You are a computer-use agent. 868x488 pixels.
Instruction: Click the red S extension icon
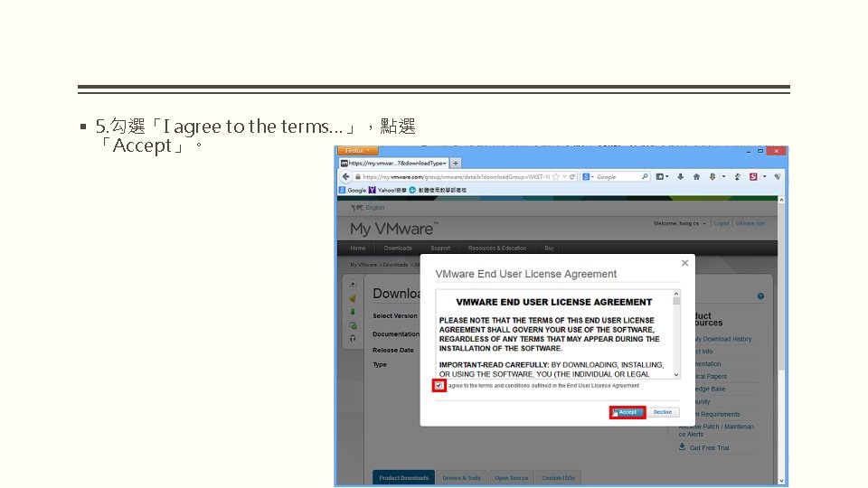pos(753,176)
